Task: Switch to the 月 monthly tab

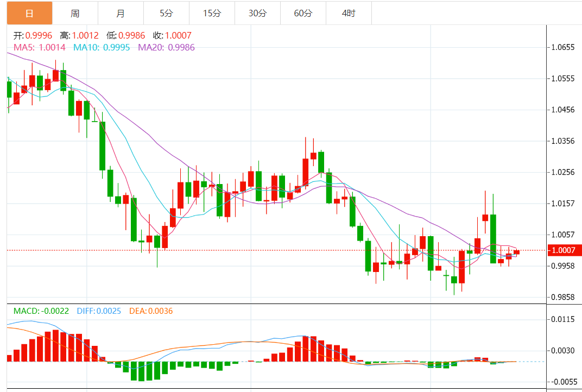Action: 121,14
